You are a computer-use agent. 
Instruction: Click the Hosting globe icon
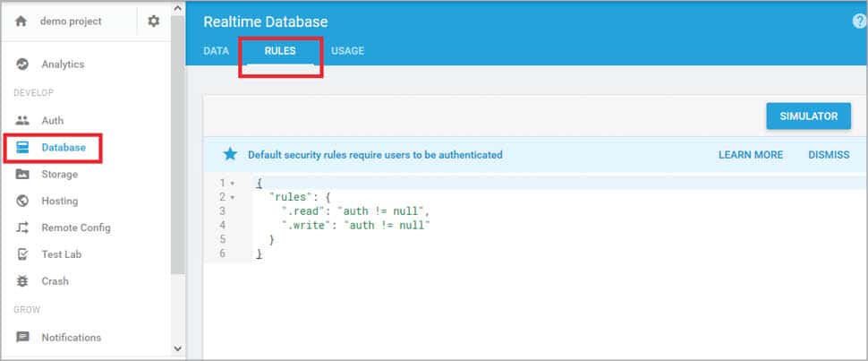(22, 201)
